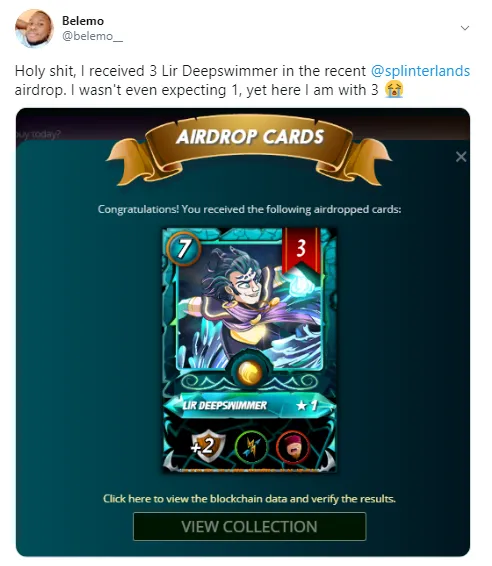The image size is (492, 566).
Task: Expand the tweet options chevron
Action: pos(465,28)
